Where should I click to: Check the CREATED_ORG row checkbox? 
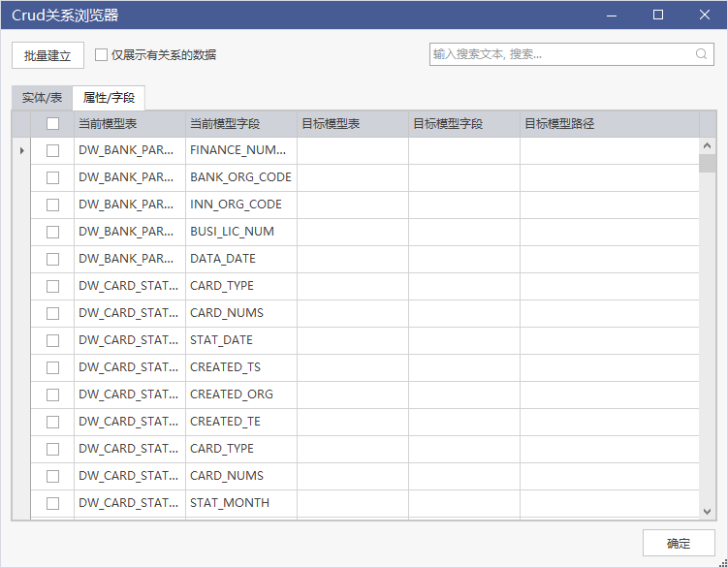click(x=53, y=394)
